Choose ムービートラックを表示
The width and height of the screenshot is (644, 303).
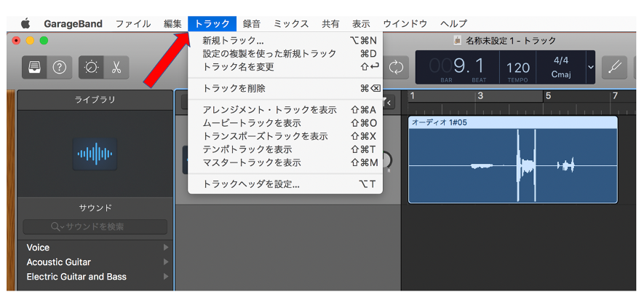tap(285, 123)
